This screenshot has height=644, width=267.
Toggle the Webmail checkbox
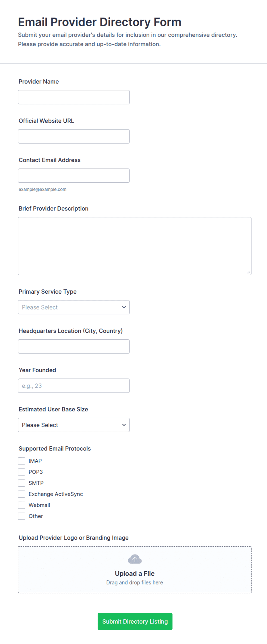[22, 505]
